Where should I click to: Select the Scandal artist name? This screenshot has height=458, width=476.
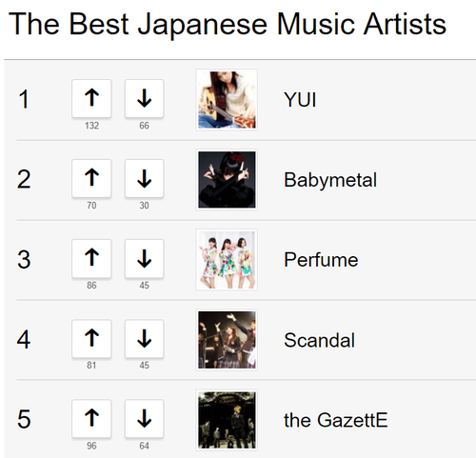(319, 340)
